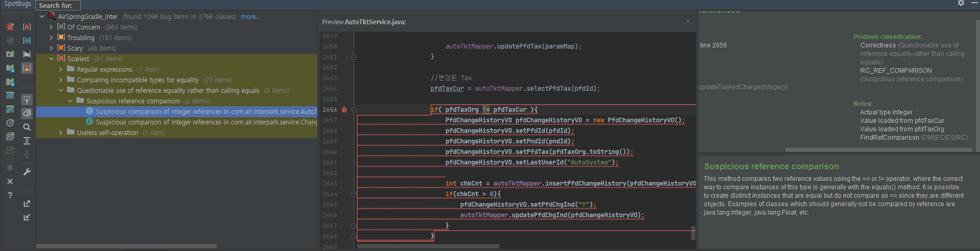This screenshot has width=980, height=251.
Task: Expand the Troubling group
Action: pos(51,37)
